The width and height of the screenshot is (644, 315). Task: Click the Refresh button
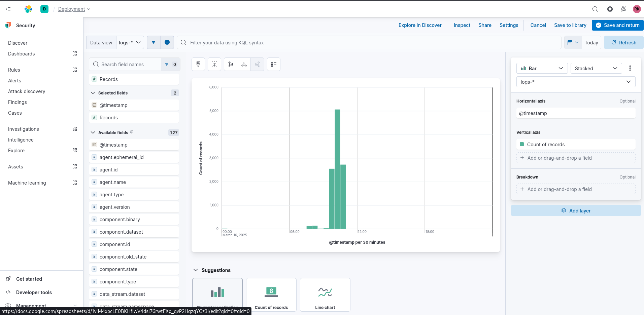coord(623,42)
